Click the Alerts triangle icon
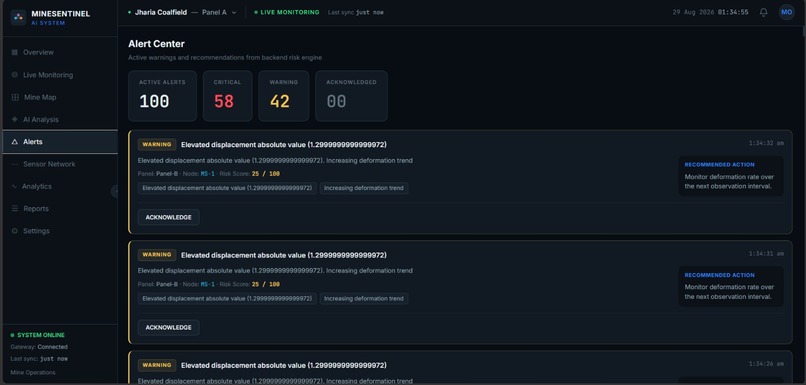Viewport: 806px width, 385px height. [x=14, y=142]
